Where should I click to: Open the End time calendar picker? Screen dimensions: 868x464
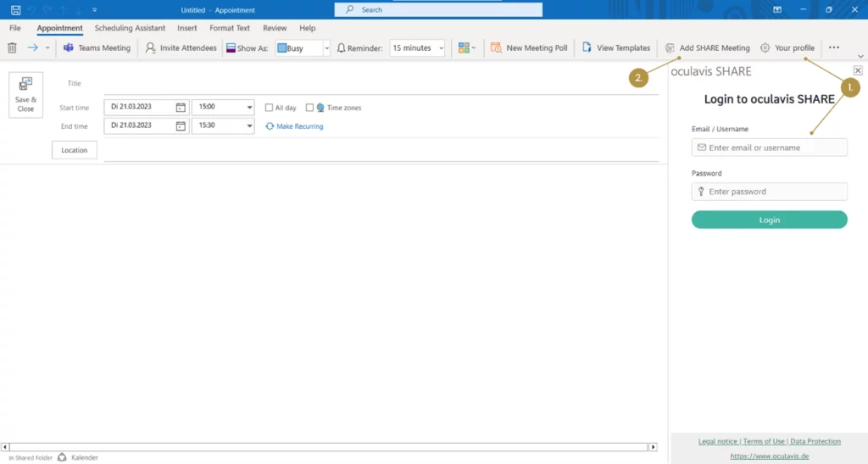coord(181,126)
